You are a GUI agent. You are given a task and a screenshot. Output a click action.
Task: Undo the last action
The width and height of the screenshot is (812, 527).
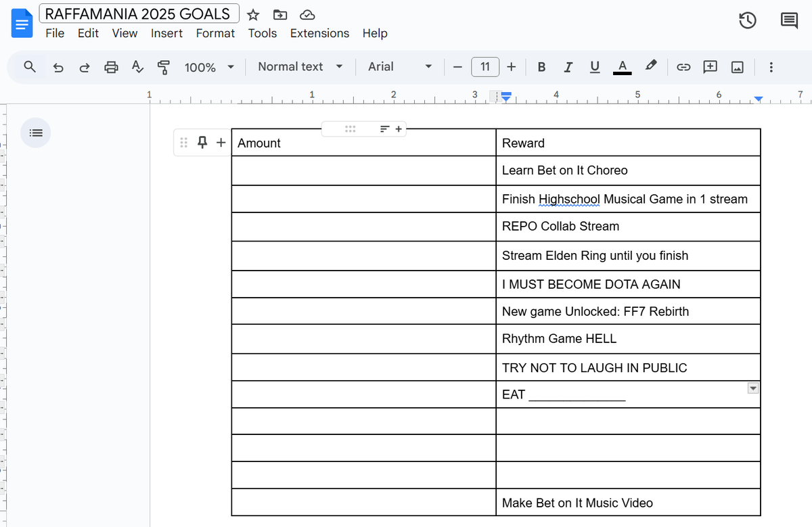point(58,67)
